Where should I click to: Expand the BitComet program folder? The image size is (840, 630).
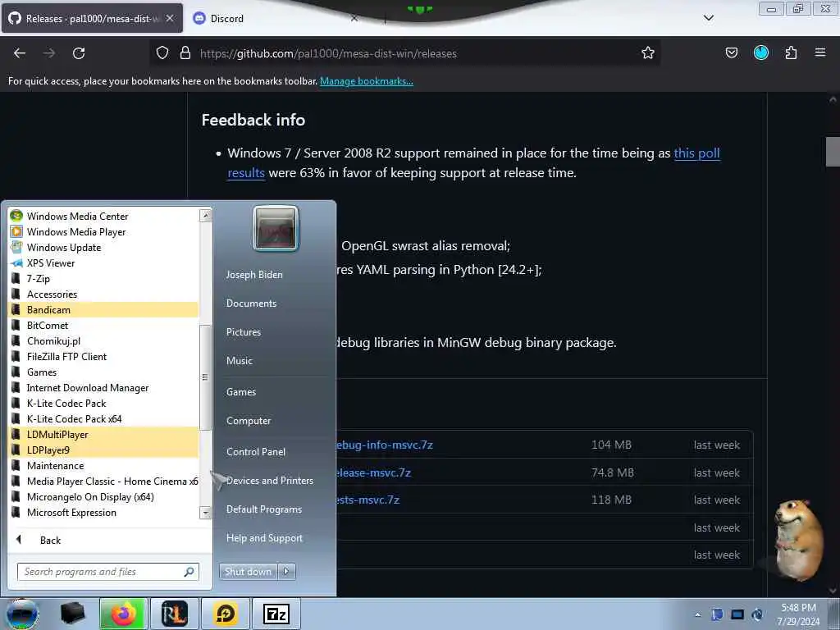coord(103,325)
